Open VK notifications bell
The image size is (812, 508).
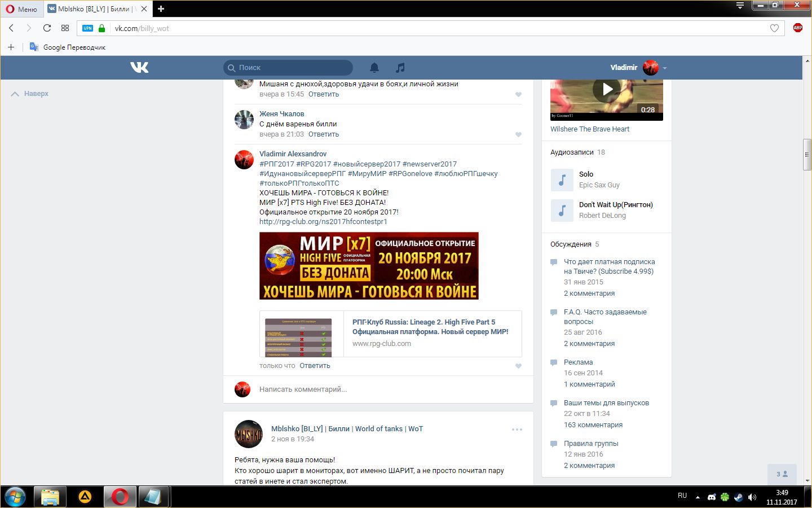click(374, 68)
